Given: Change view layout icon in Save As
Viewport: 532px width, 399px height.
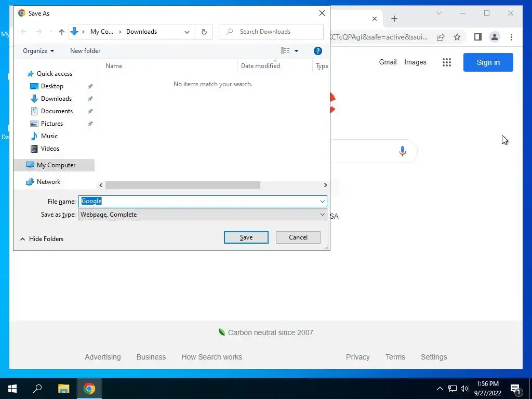Looking at the screenshot, I should (x=285, y=51).
